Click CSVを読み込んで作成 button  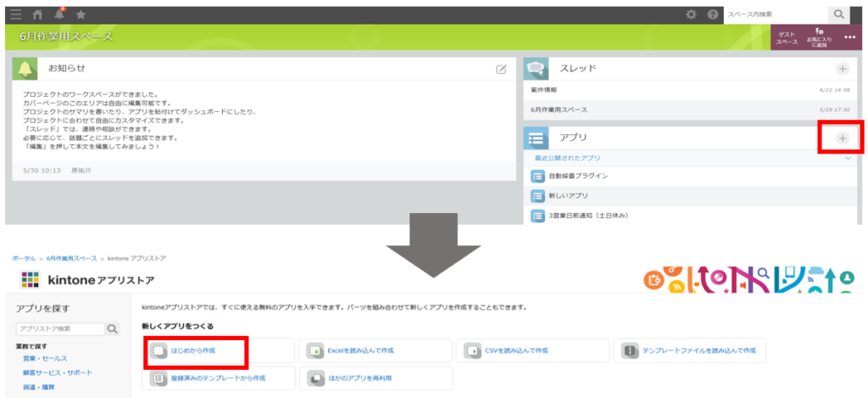tap(533, 350)
